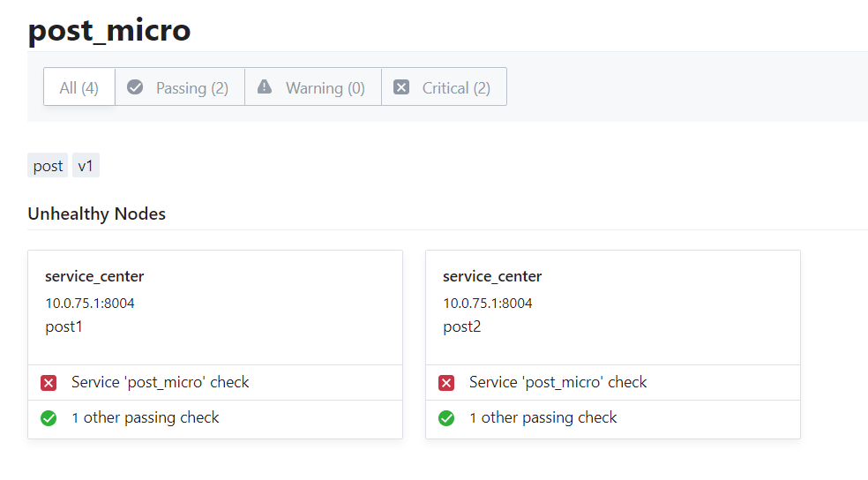View other passing check on post2 card

click(x=543, y=417)
